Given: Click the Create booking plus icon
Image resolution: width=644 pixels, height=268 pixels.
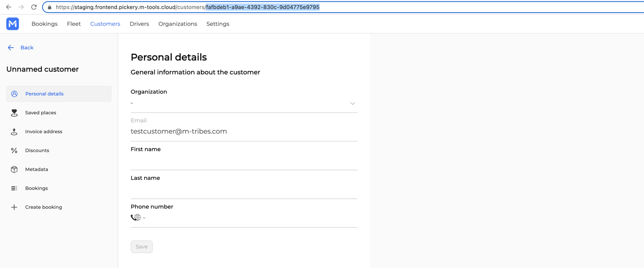Looking at the screenshot, I should coord(14,207).
